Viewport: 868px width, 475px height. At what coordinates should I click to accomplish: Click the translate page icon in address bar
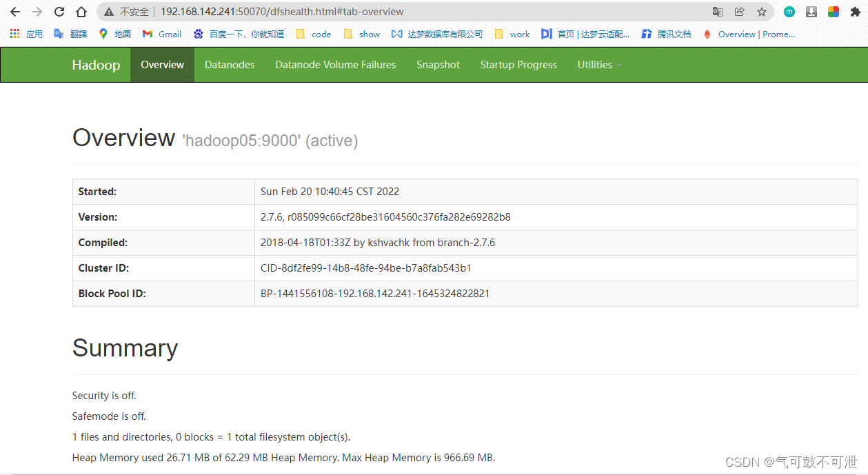[x=718, y=12]
